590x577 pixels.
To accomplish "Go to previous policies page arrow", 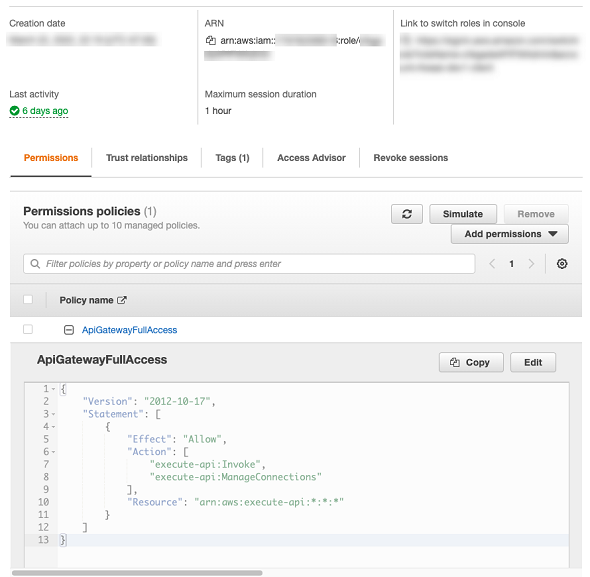I will [492, 264].
